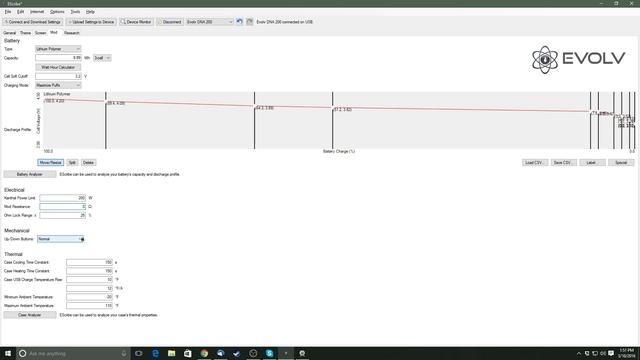This screenshot has height=360, width=640.
Task: Click Upload Settings to Device
Action: [91, 22]
